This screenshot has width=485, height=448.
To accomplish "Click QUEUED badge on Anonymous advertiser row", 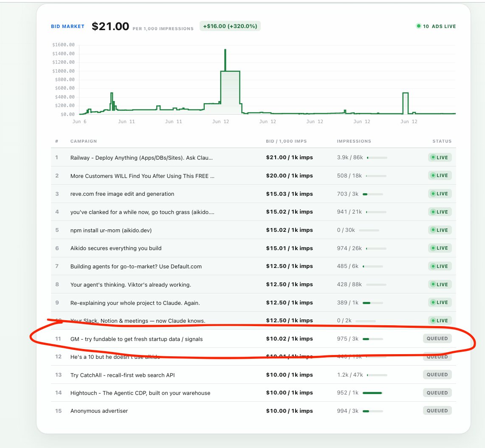I will [437, 411].
